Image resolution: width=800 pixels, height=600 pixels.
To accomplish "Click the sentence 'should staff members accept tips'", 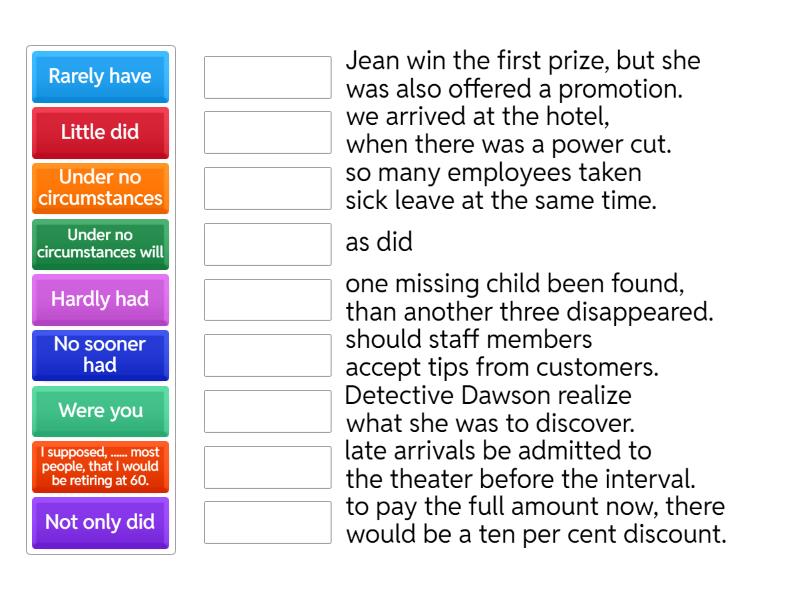I will click(x=501, y=355).
